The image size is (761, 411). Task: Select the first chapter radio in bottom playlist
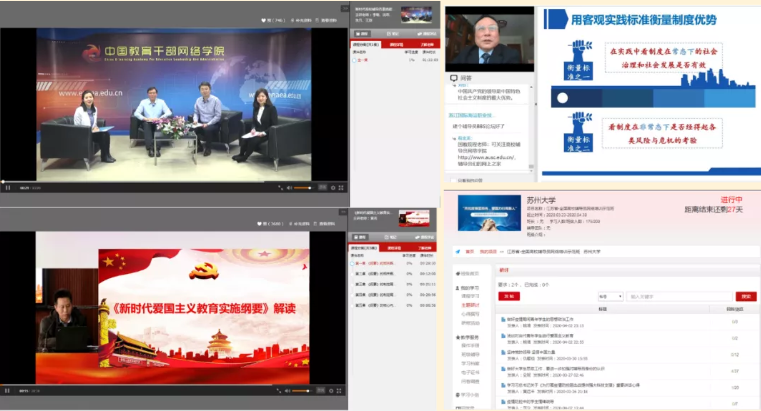[353, 262]
